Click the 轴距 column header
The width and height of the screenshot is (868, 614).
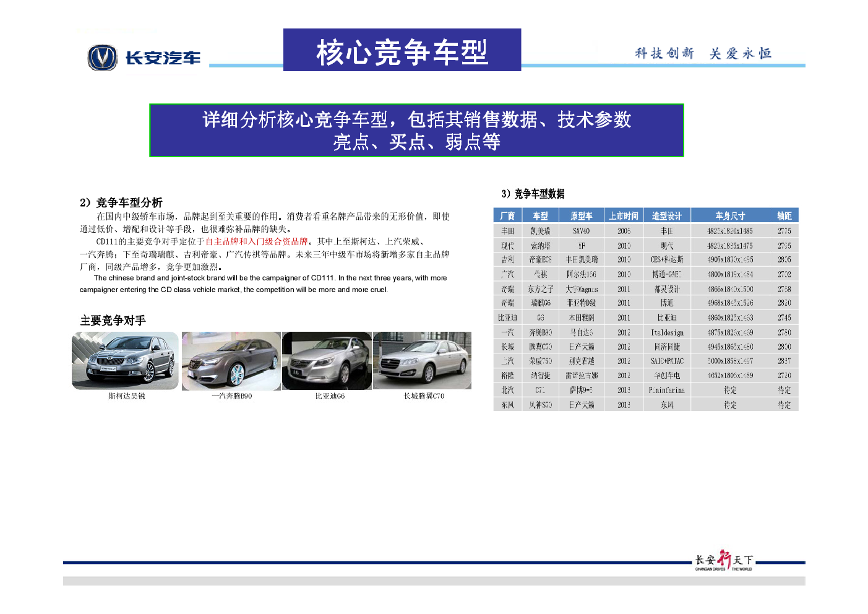[784, 215]
